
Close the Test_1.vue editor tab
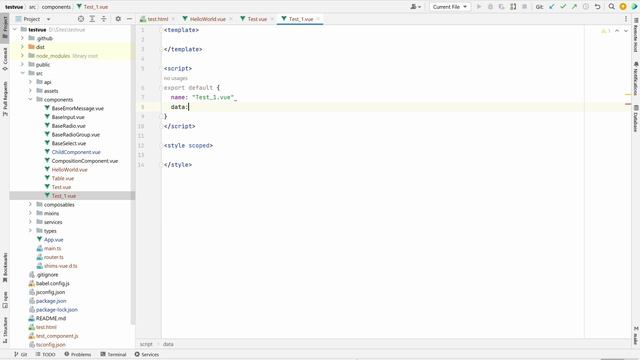318,19
